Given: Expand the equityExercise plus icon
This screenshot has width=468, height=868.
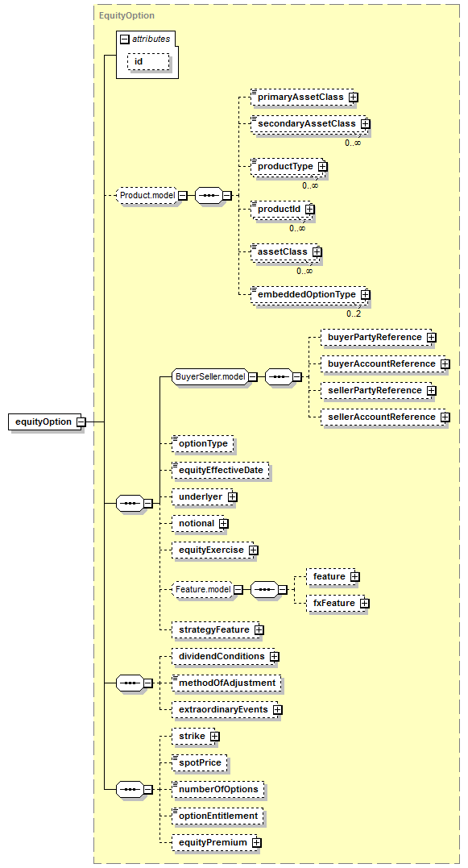Looking at the screenshot, I should click(x=254, y=550).
